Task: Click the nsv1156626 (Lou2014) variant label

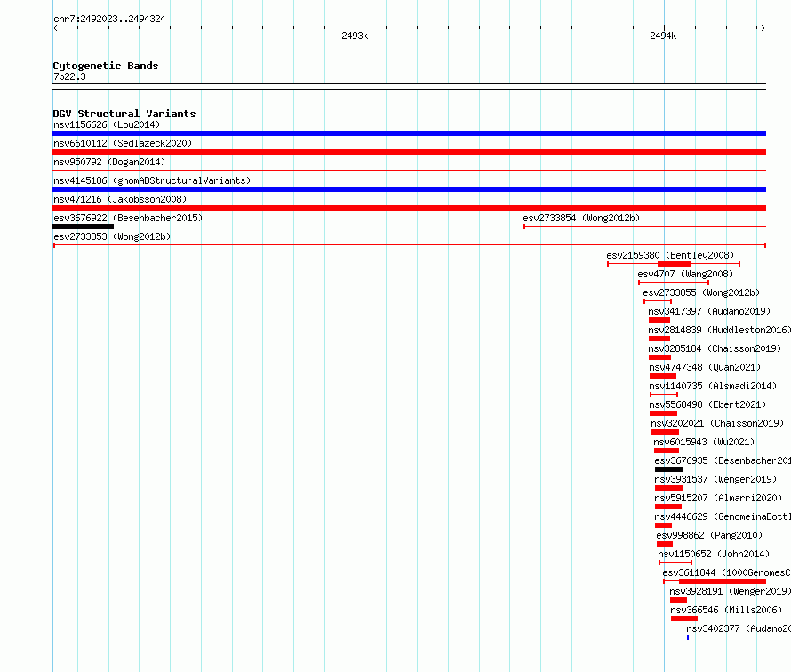Action: coord(107,124)
